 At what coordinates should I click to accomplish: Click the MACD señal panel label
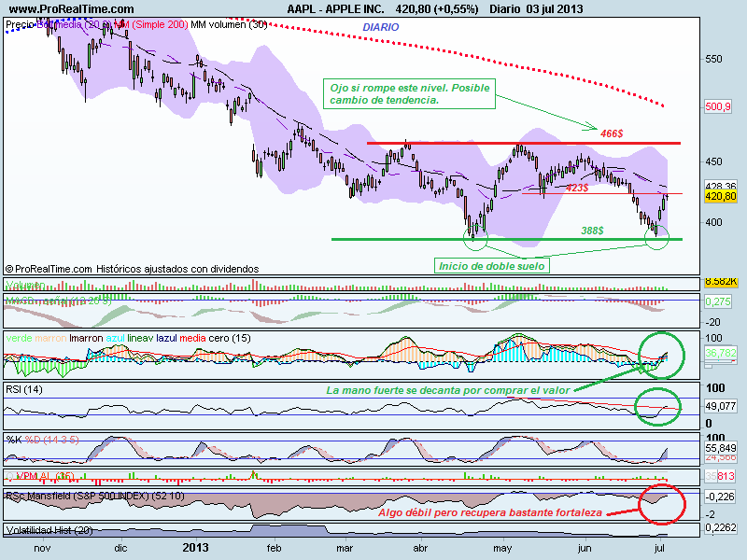click(58, 301)
